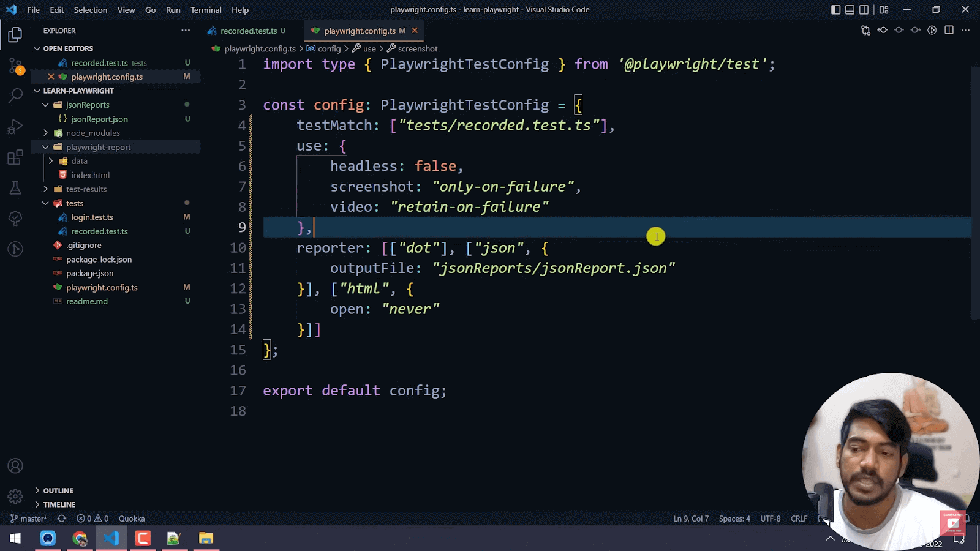Open the Testing flask view
This screenshot has height=551, width=980.
click(x=15, y=188)
